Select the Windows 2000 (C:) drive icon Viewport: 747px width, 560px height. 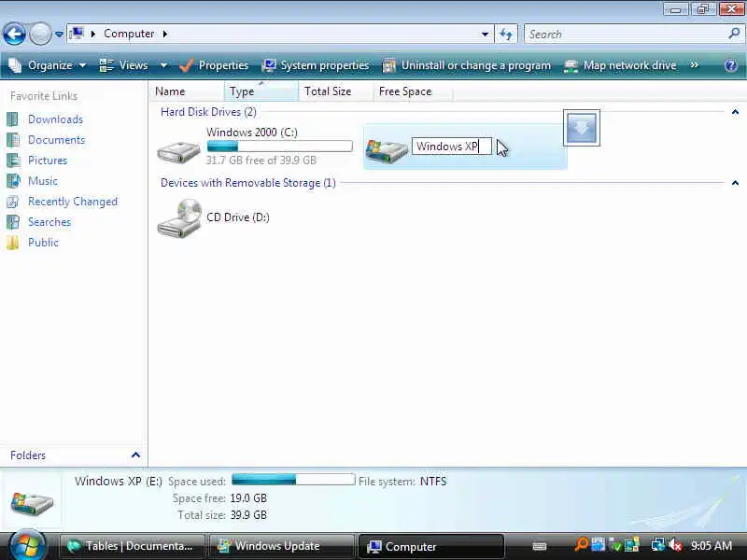point(178,152)
